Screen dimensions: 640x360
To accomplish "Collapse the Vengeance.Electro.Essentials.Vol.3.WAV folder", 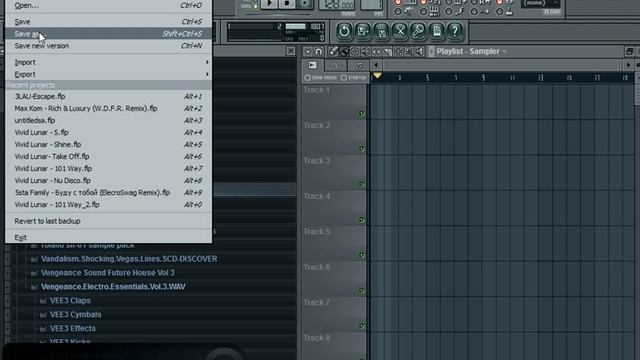I will pyautogui.click(x=113, y=287).
